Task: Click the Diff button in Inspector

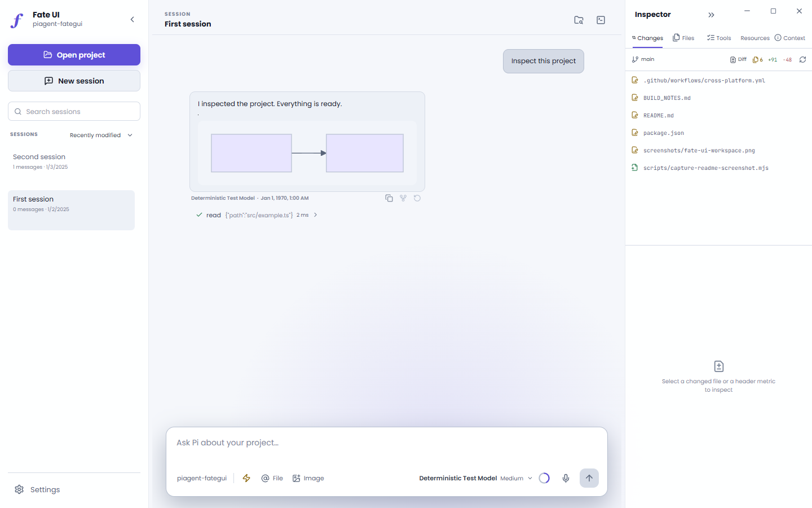Action: (738, 59)
